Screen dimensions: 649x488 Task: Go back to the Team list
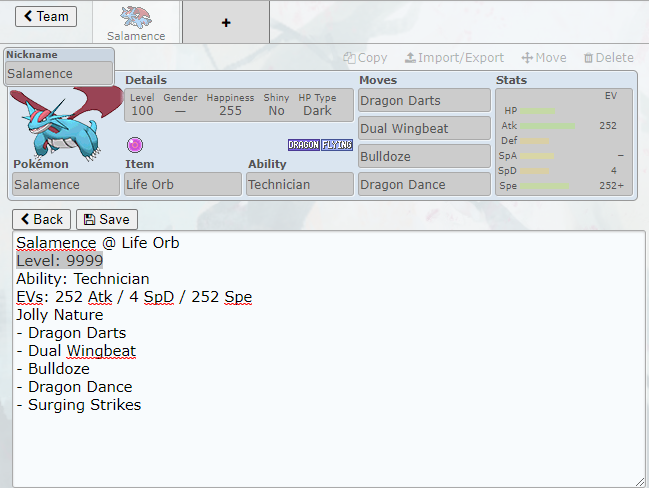point(46,17)
